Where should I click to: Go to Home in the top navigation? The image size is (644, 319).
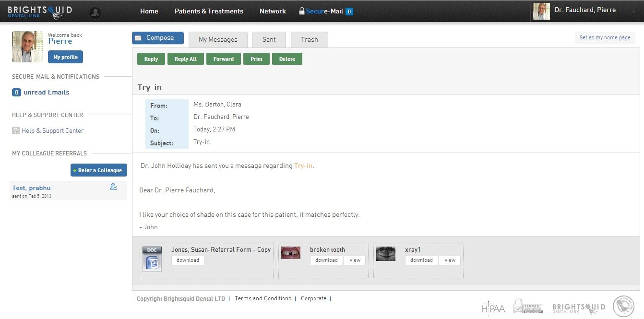(x=149, y=11)
